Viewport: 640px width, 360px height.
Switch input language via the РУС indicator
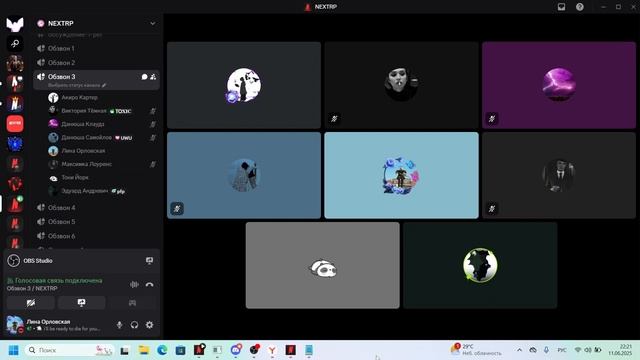point(562,350)
